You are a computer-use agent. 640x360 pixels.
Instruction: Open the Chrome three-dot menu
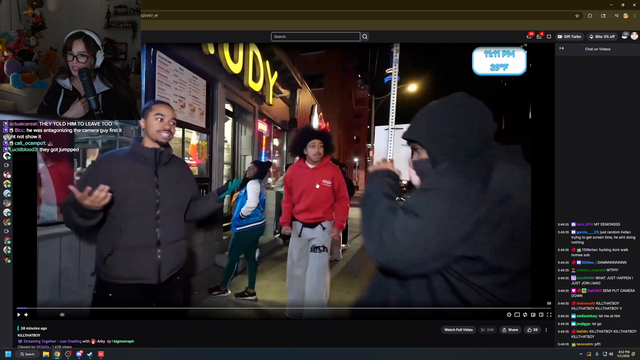635,16
